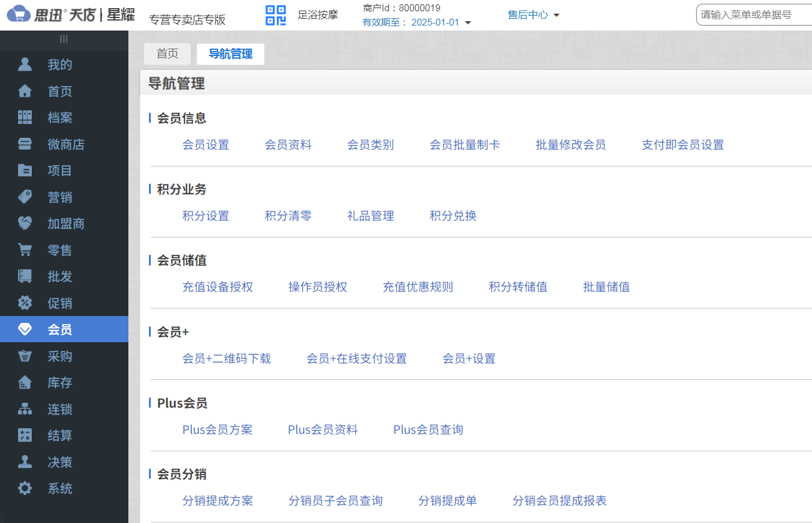812x523 pixels.
Task: Select the 结算 (Settlement) sidebar icon
Action: tap(26, 436)
